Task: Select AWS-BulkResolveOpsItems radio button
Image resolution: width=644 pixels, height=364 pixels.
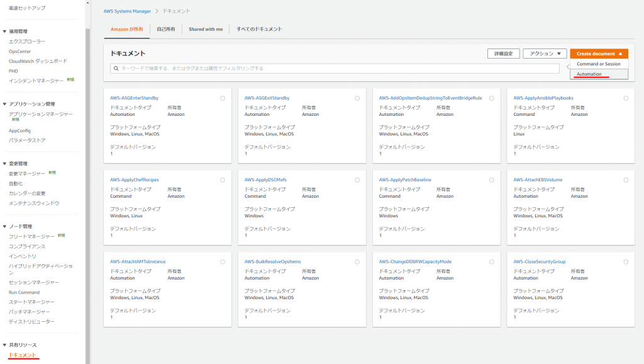Action: pyautogui.click(x=357, y=262)
